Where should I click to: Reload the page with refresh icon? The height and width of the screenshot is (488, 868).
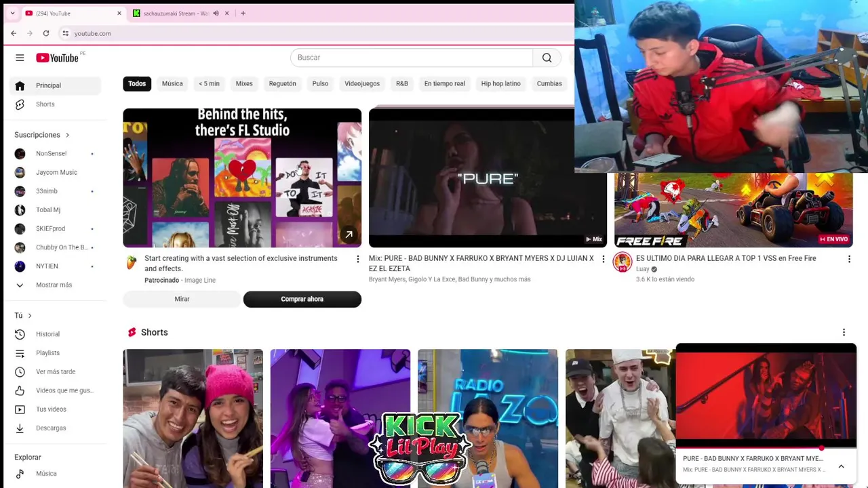(x=46, y=33)
